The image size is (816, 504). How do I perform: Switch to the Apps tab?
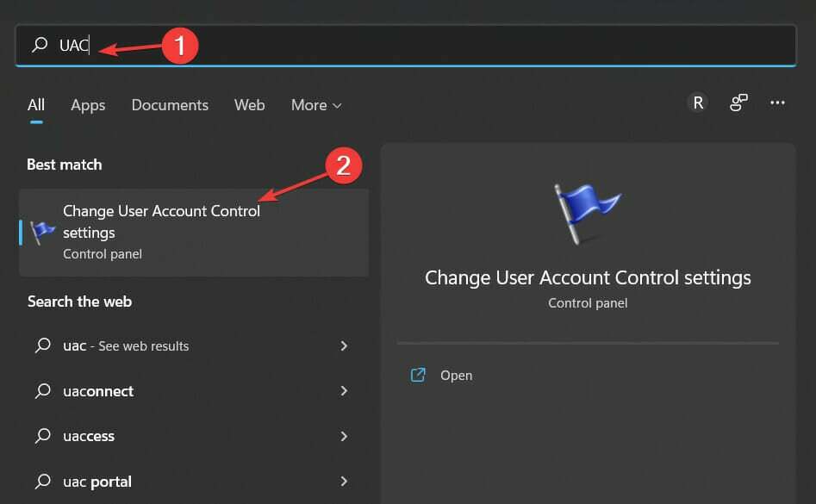click(x=88, y=106)
